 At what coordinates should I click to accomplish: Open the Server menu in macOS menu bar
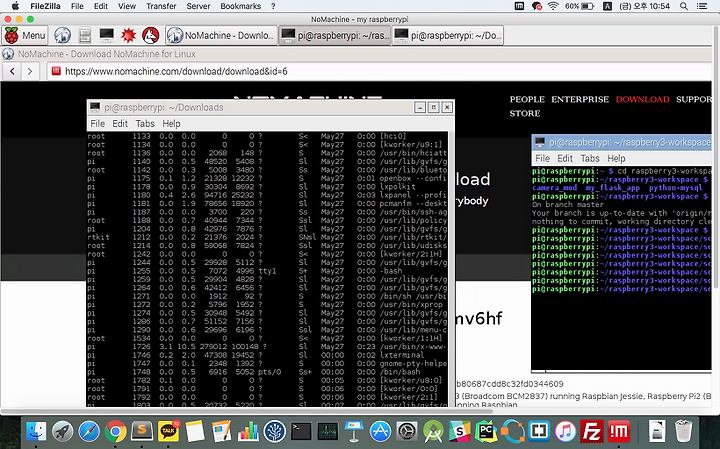pos(198,6)
